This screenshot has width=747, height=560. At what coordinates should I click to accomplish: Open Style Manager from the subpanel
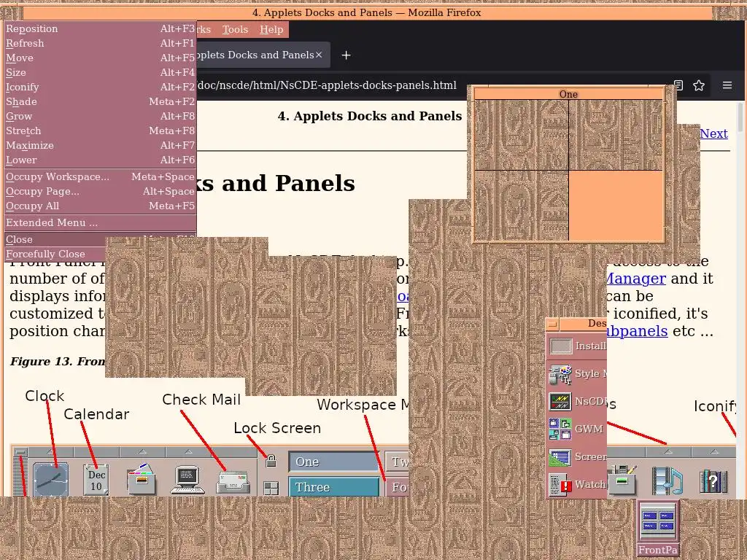(x=560, y=374)
